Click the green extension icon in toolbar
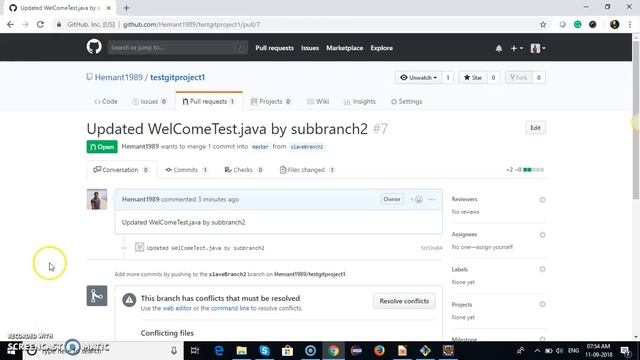The height and width of the screenshot is (360, 640). click(577, 24)
